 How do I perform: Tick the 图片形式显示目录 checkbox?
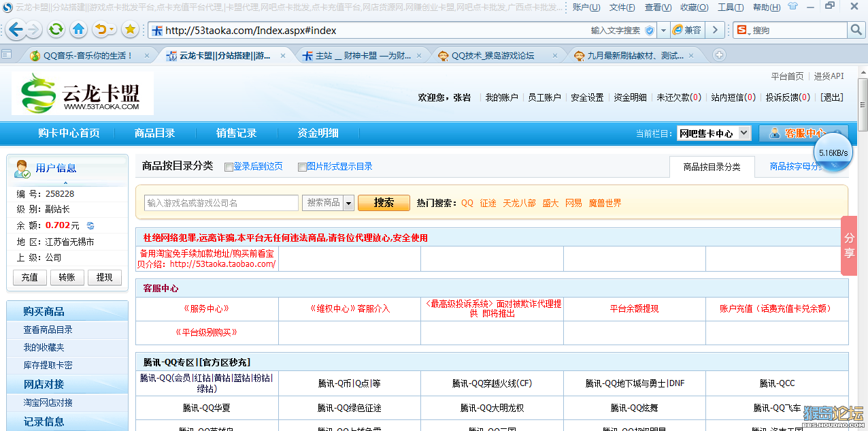click(x=302, y=167)
